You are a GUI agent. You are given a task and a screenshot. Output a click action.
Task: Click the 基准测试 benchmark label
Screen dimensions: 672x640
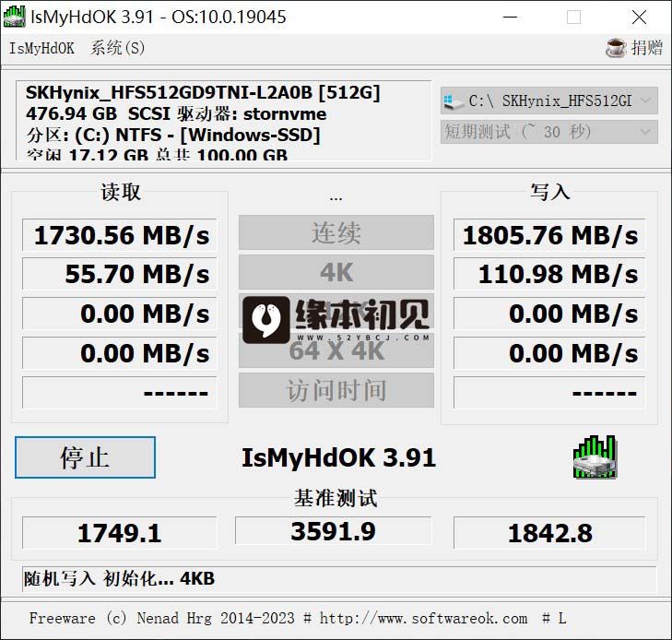(x=336, y=498)
